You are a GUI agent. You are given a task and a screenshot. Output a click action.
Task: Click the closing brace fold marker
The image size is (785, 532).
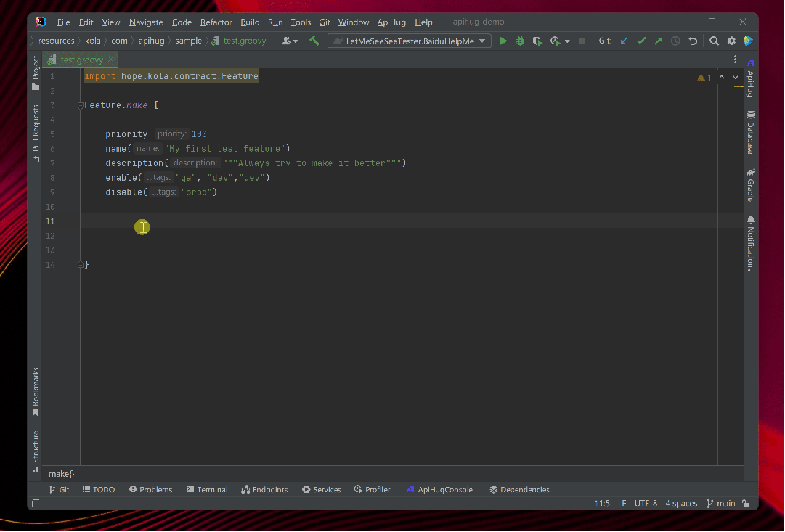click(x=80, y=264)
